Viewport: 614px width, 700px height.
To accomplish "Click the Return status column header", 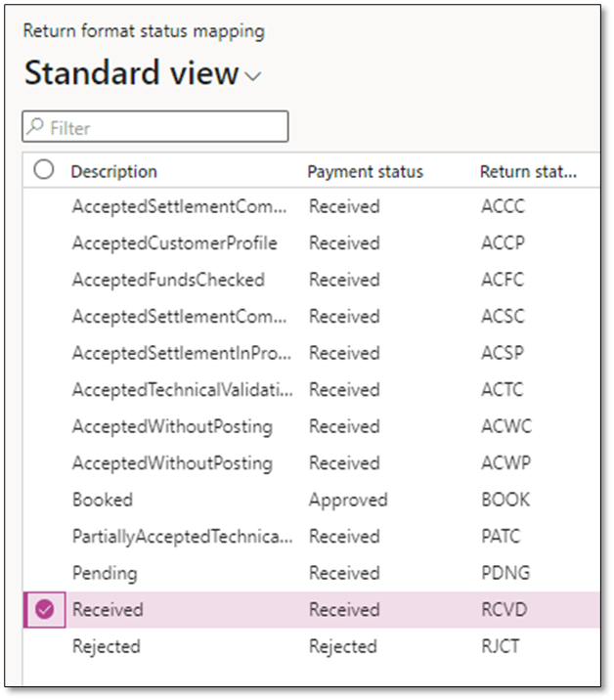I will click(528, 171).
